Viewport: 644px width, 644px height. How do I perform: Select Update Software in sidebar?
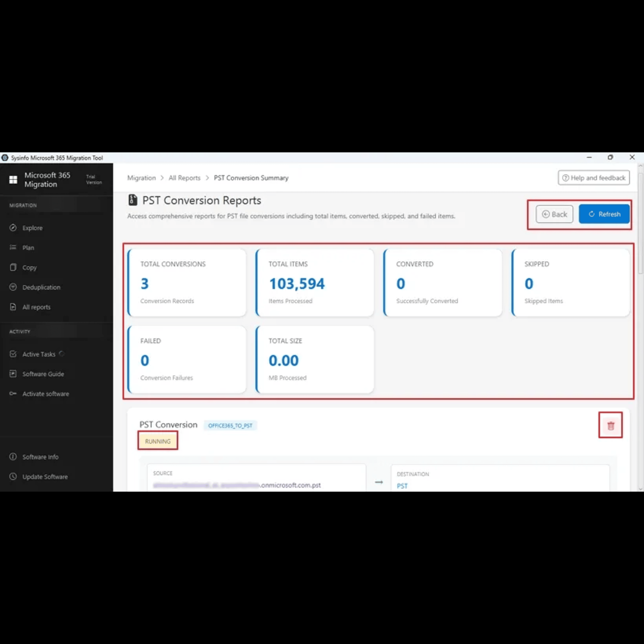(45, 477)
